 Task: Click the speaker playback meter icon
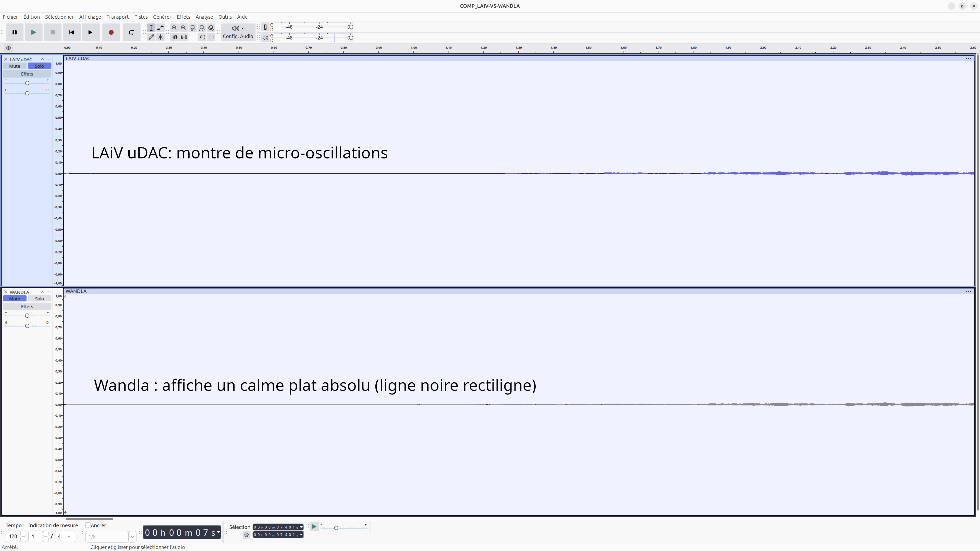tap(265, 38)
